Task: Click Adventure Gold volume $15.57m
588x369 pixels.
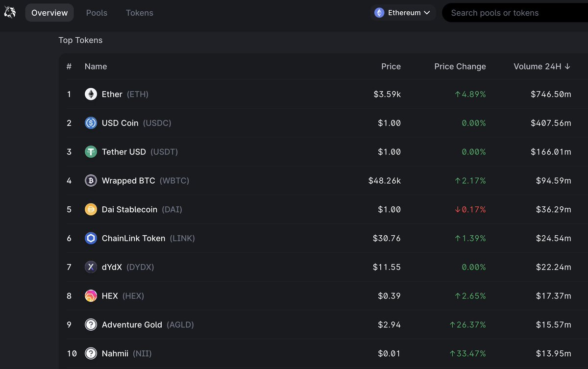Action: [x=554, y=325]
